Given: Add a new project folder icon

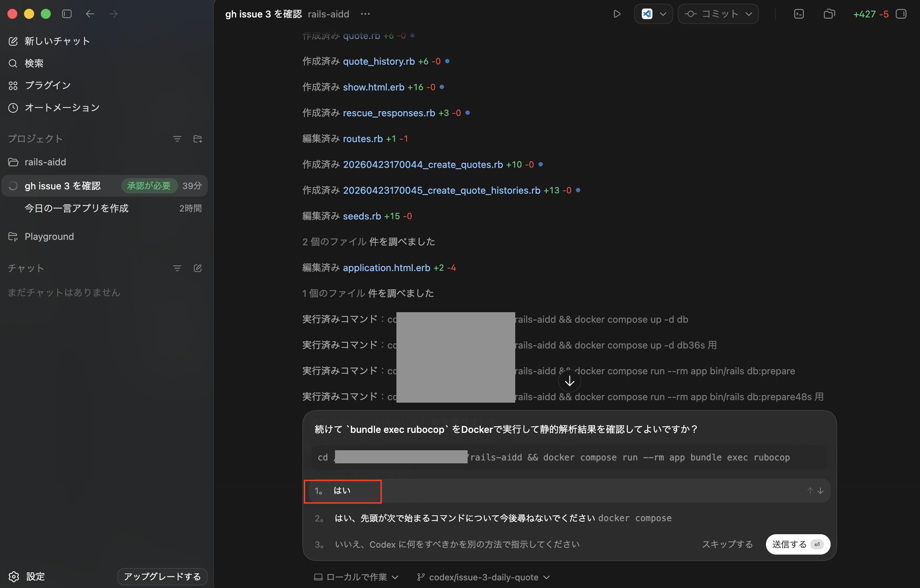Looking at the screenshot, I should 198,139.
